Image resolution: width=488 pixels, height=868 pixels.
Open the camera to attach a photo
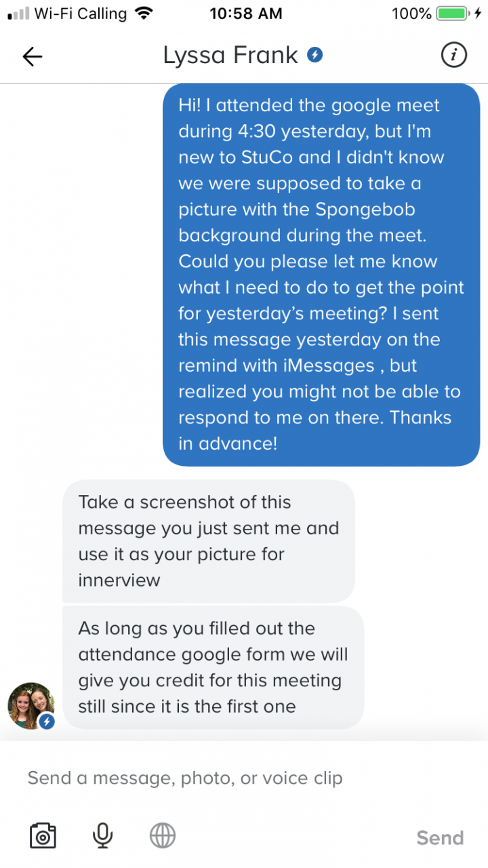pos(43,835)
